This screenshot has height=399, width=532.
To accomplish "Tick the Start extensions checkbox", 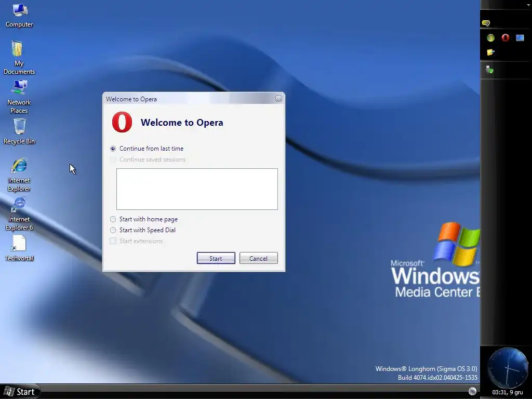I will [113, 241].
